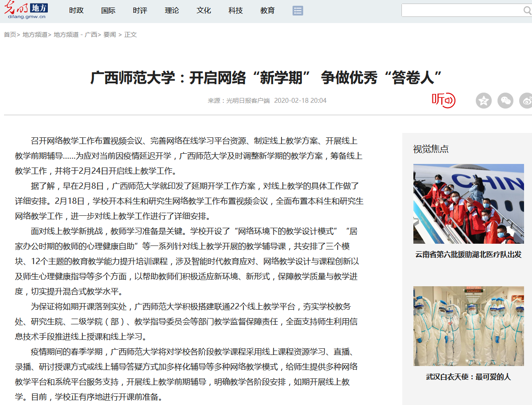Click the 地方频道 - 广西 breadcrumb link

coord(75,35)
